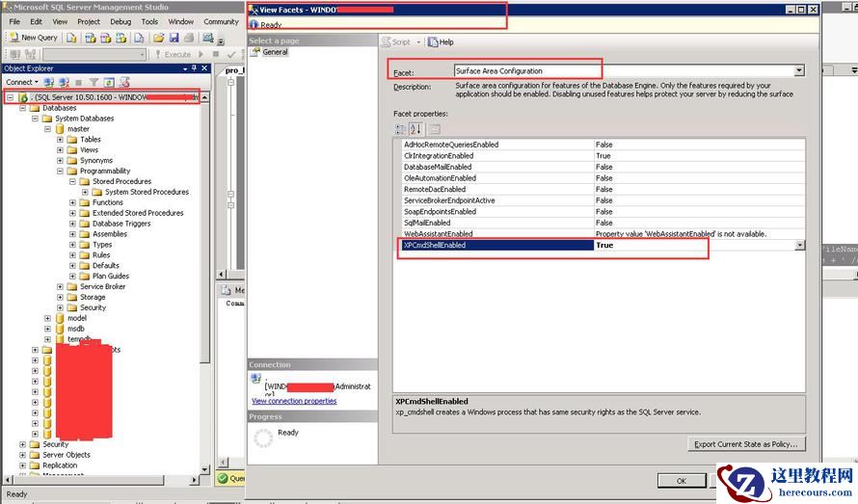858x504 pixels.
Task: Open the Object Explorer window position arrow
Action: pos(185,69)
